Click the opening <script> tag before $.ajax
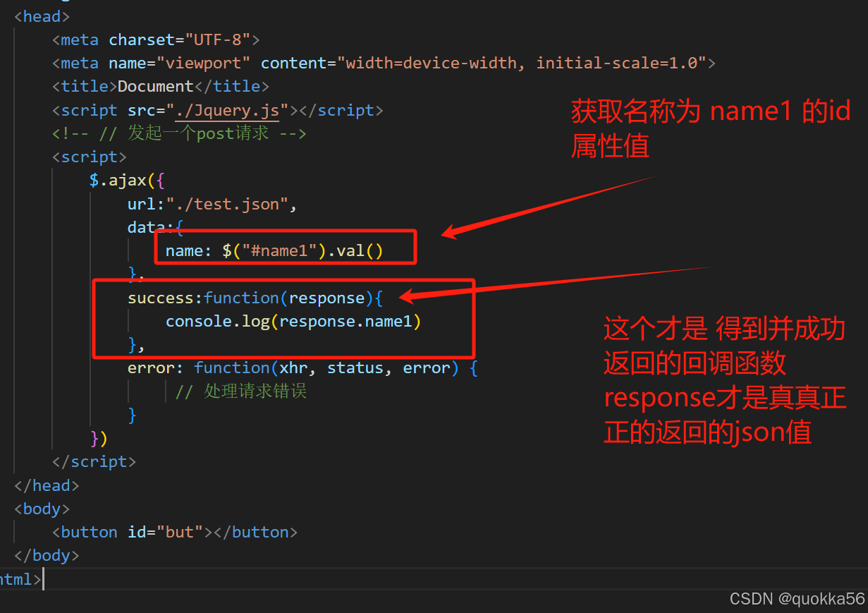 [90, 157]
